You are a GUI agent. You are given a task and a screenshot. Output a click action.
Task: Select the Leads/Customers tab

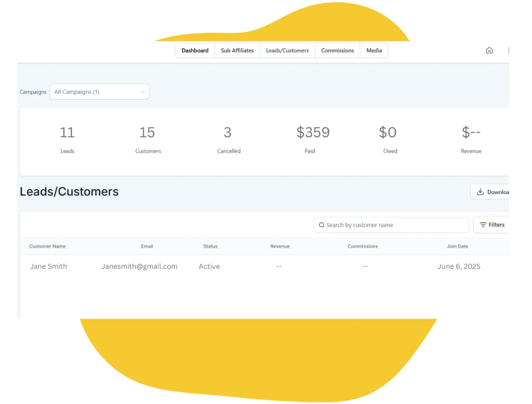pyautogui.click(x=287, y=50)
